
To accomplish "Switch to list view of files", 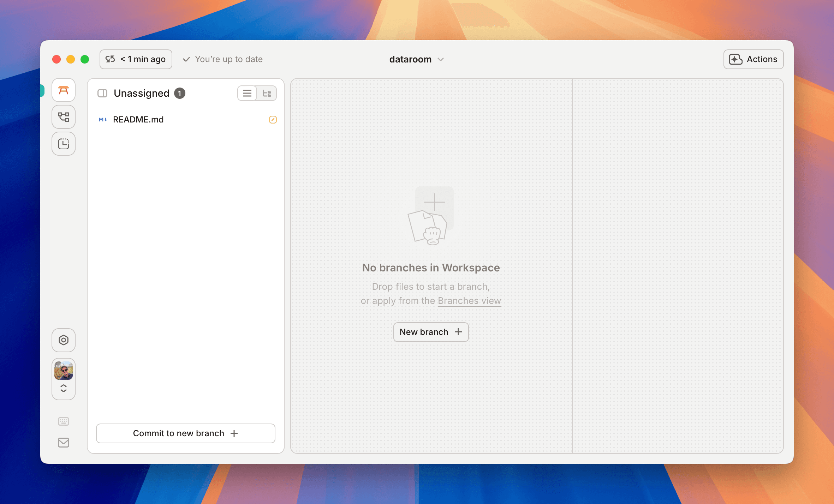I will 247,93.
